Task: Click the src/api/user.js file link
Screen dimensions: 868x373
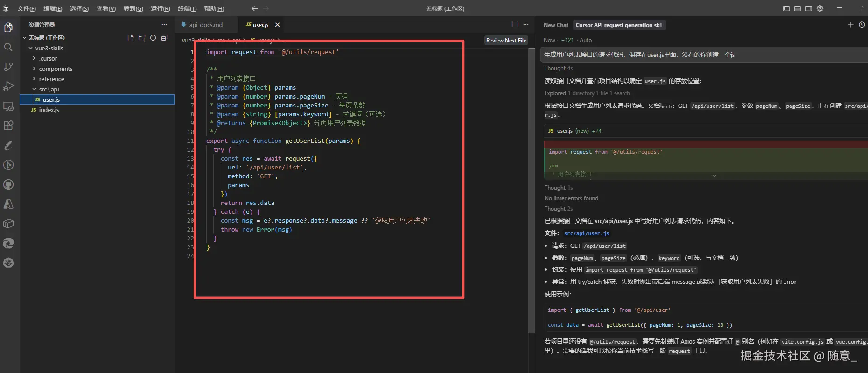Action: tap(586, 233)
